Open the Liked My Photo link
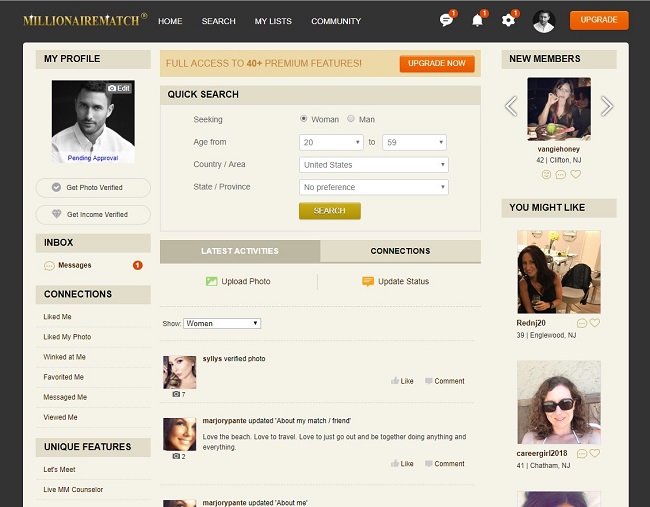The width and height of the screenshot is (650, 507). tap(67, 337)
